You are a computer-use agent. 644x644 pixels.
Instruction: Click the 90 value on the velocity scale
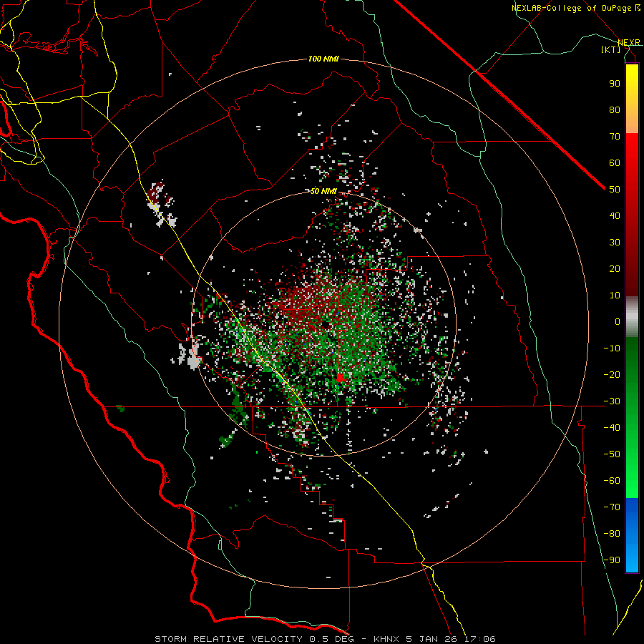click(615, 84)
